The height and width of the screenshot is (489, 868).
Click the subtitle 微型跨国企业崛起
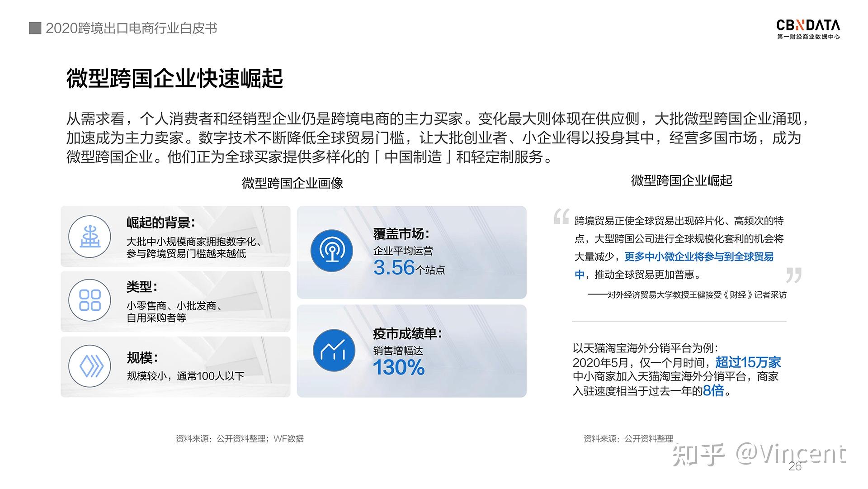coord(681,180)
